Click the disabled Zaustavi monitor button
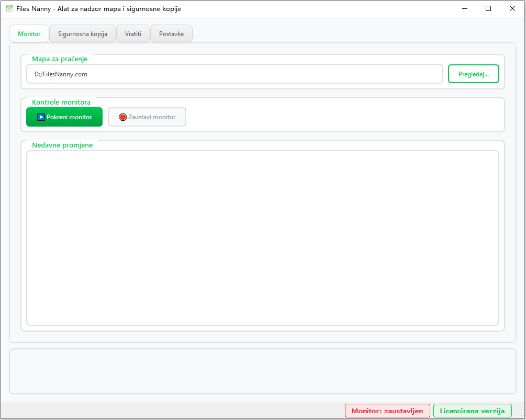This screenshot has width=526, height=420. [x=147, y=117]
